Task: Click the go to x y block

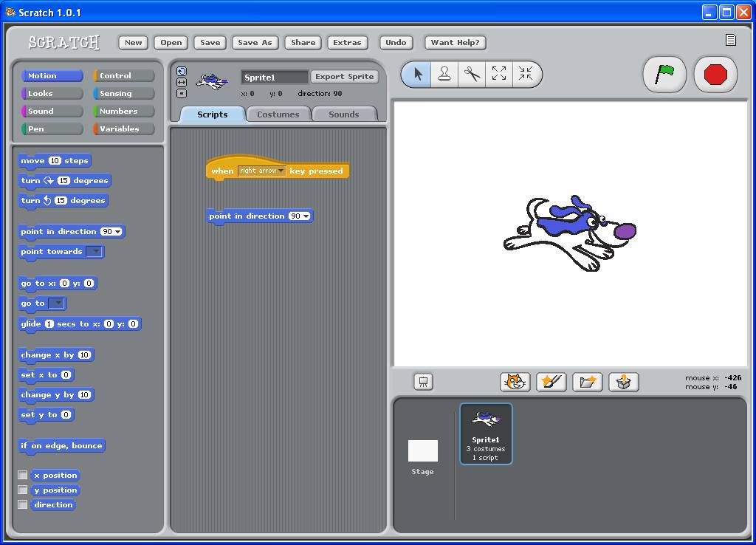Action: click(x=58, y=284)
